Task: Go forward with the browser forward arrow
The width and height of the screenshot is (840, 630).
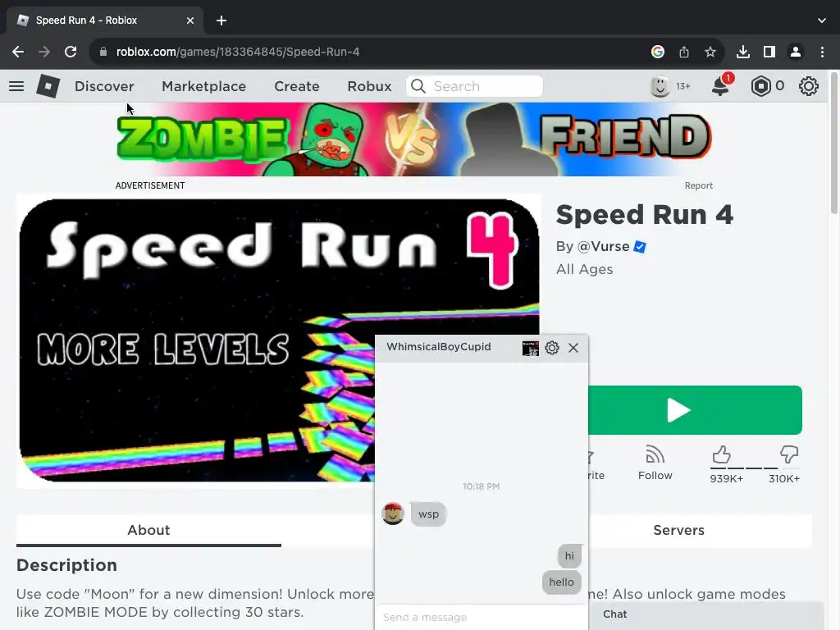Action: click(x=44, y=52)
